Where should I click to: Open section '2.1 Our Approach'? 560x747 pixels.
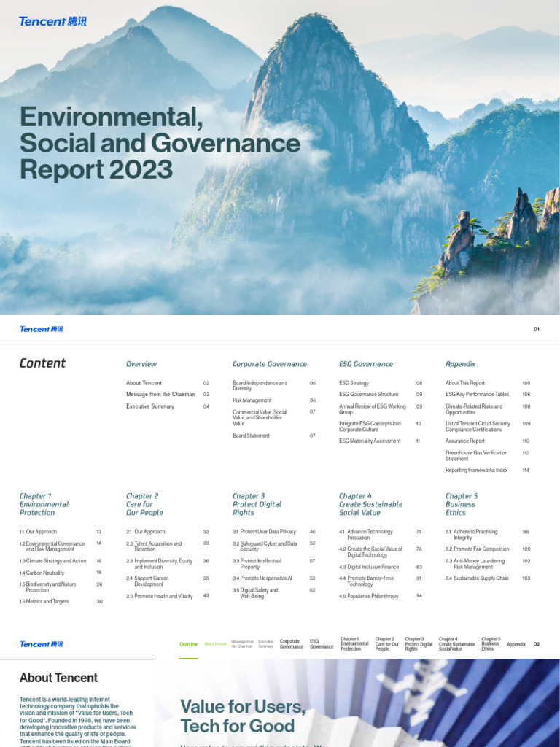click(x=146, y=532)
